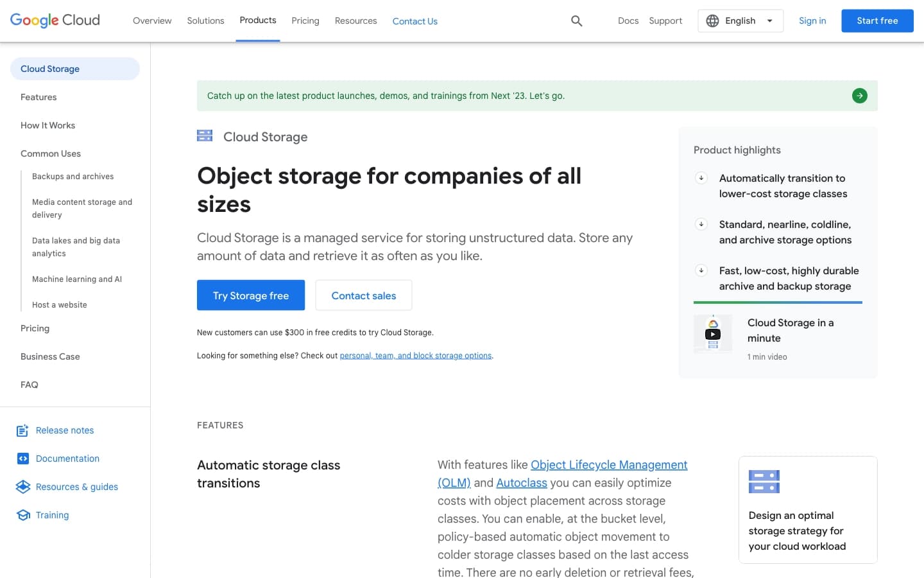Expand 'Automatically transition to lower-cost storage classes' arrow
924x578 pixels.
701,178
